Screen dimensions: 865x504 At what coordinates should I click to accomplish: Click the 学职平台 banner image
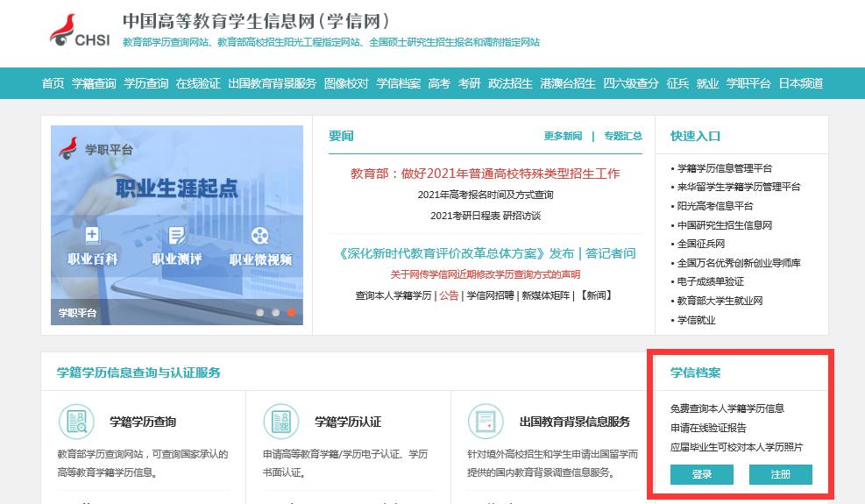coord(176,224)
